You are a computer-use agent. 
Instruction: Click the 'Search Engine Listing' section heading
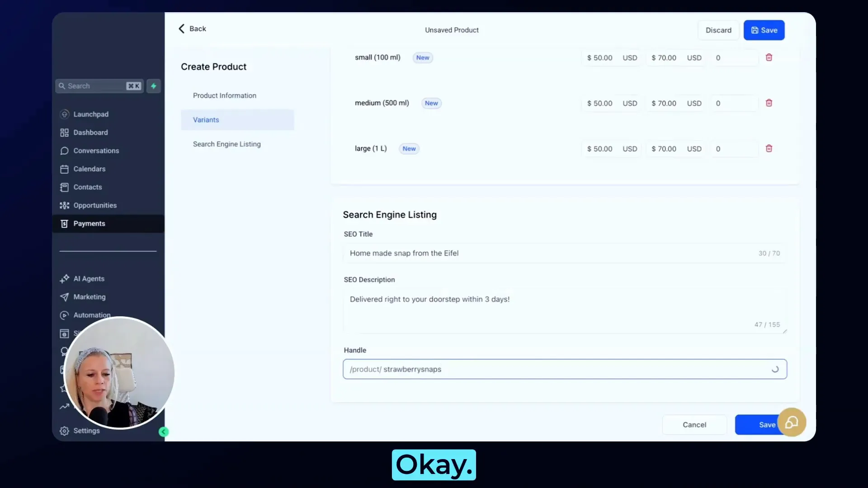pos(390,215)
